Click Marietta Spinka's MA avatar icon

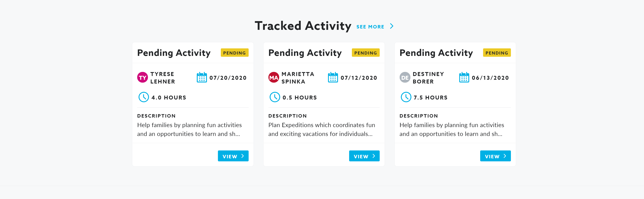274,77
